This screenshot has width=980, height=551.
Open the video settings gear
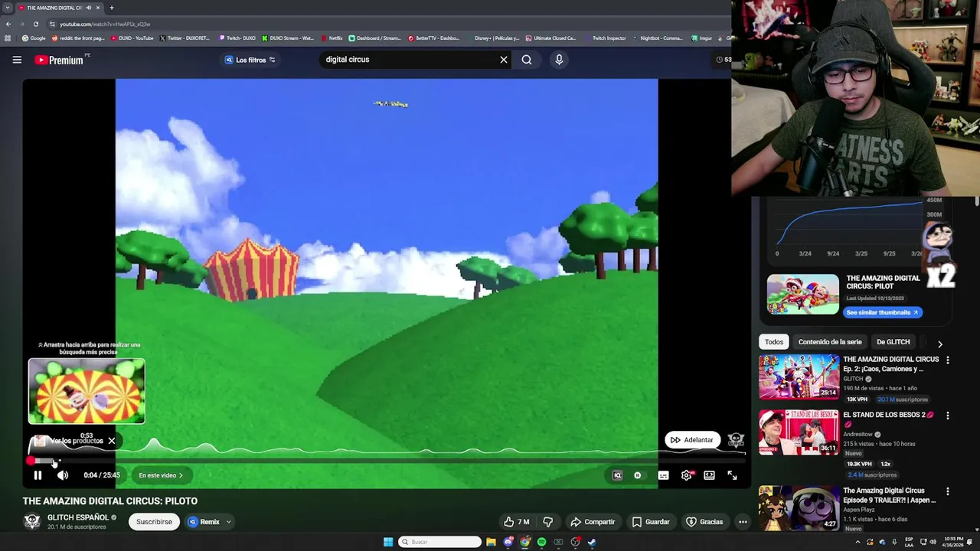click(687, 475)
